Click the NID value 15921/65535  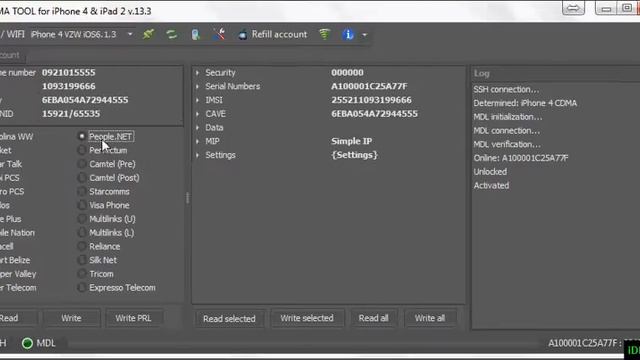coord(71,114)
